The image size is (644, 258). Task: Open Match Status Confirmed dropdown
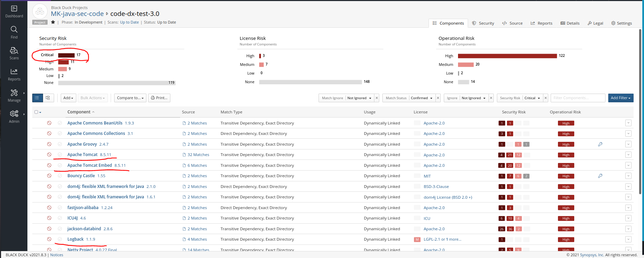point(422,98)
